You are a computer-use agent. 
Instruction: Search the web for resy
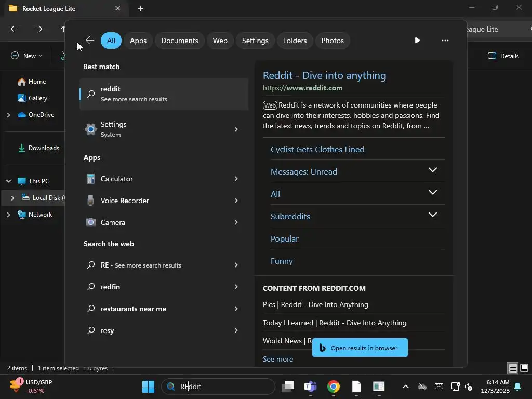[x=164, y=330]
